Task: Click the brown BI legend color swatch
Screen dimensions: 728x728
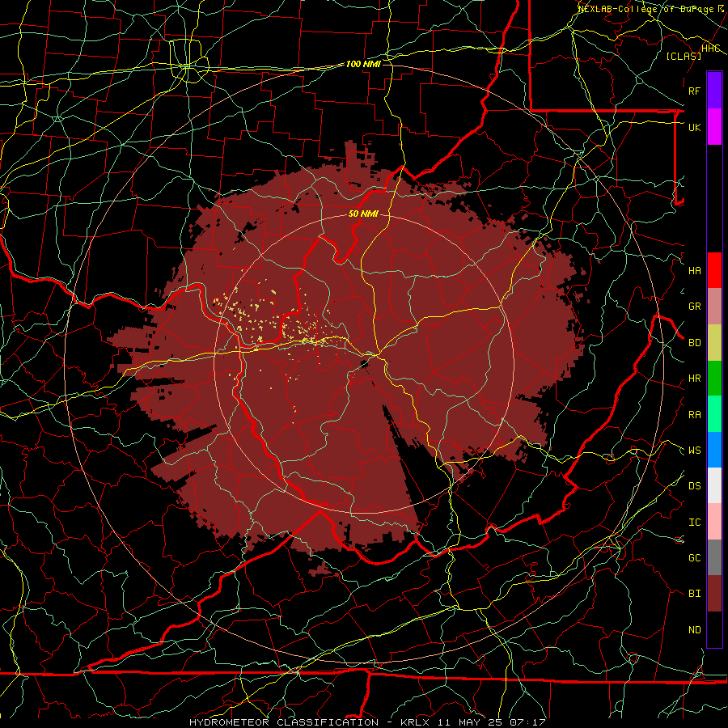Action: click(714, 594)
